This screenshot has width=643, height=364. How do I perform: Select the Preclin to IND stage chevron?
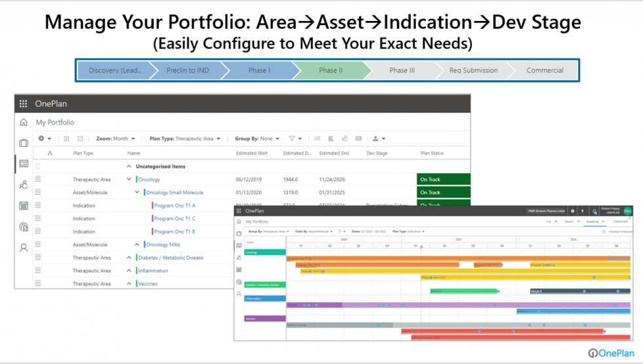pos(188,71)
